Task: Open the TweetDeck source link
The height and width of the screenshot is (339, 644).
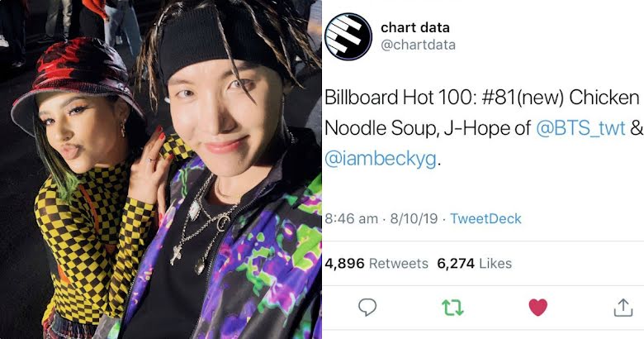Action: coord(485,218)
